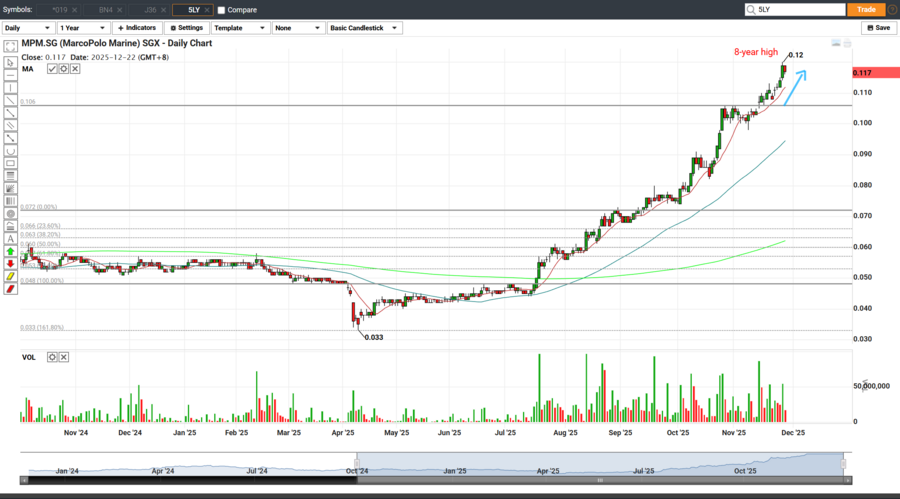
Task: Pick the red down arrow marker tool
Action: [x=10, y=263]
